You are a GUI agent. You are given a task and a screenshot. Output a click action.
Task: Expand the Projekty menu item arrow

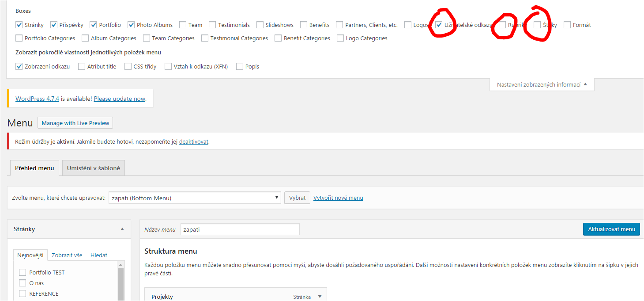point(320,297)
